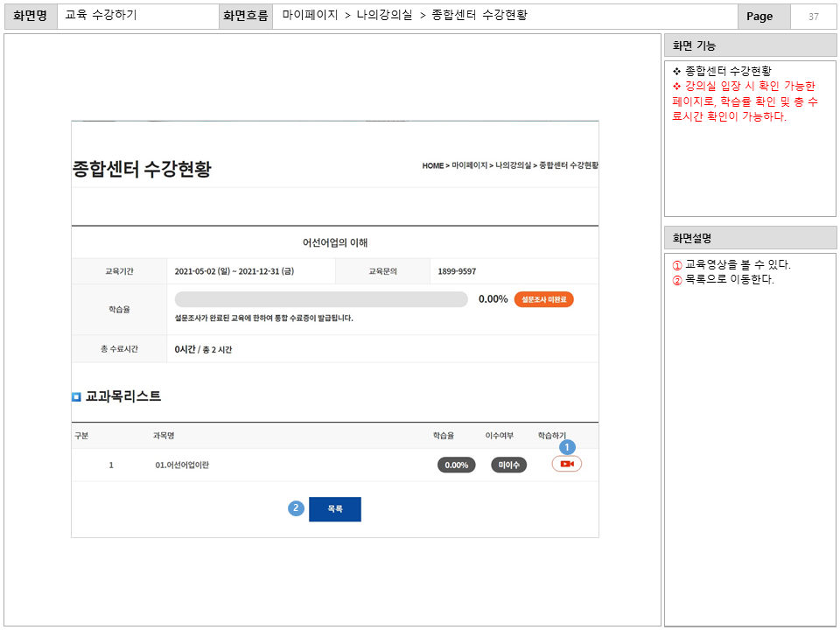Click the blue numbered marker 2

coord(296,508)
